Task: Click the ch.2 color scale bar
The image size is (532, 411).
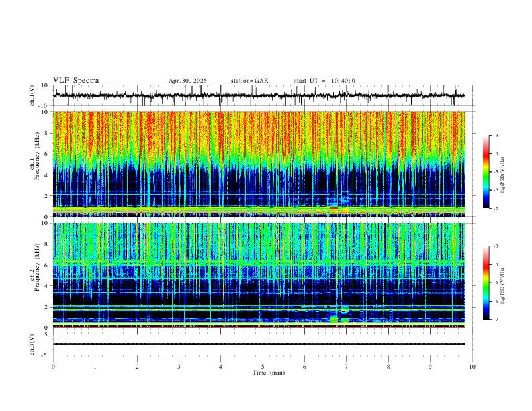Action: pos(486,283)
